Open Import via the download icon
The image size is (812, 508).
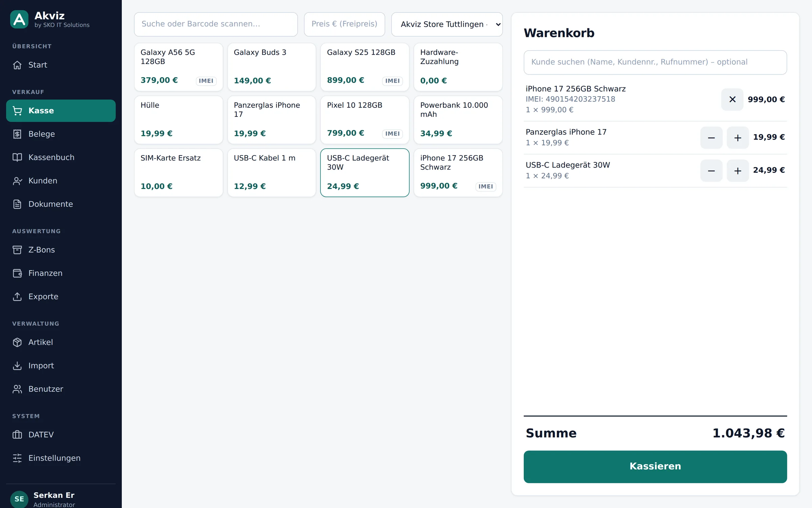pos(17,365)
